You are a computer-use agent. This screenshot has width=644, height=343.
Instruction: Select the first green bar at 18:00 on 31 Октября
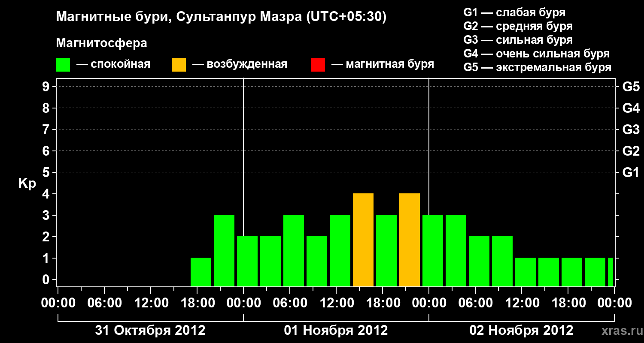[x=201, y=272]
